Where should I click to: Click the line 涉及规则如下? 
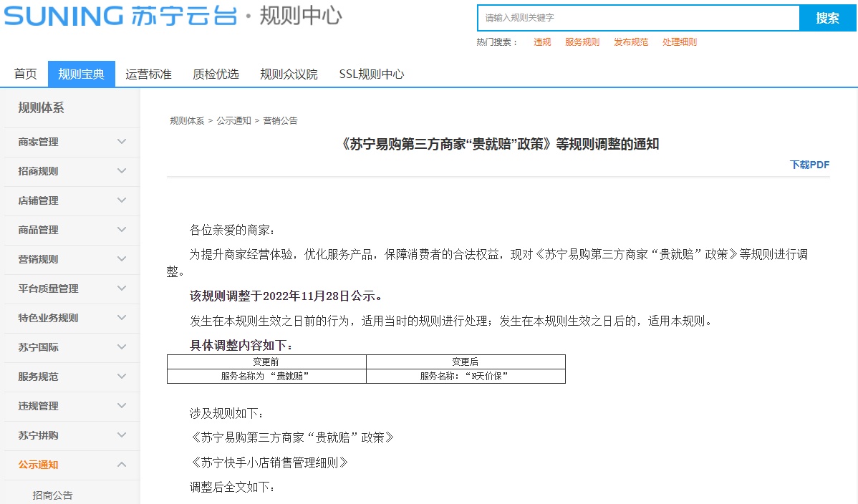point(226,413)
